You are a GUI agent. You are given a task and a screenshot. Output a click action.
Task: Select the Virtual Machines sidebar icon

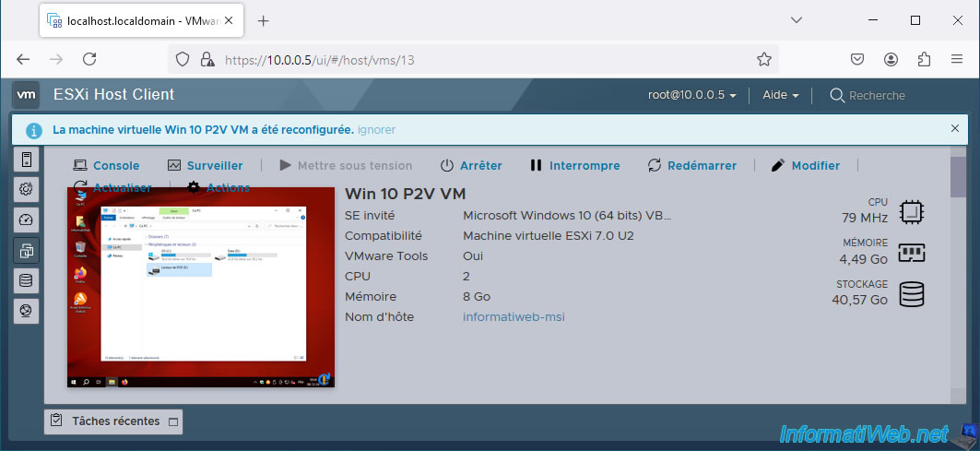click(26, 251)
